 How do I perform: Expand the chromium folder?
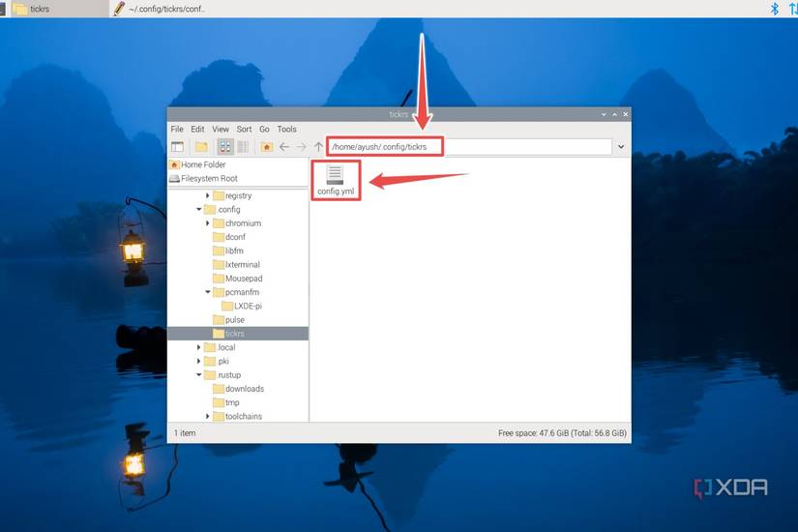click(x=207, y=223)
